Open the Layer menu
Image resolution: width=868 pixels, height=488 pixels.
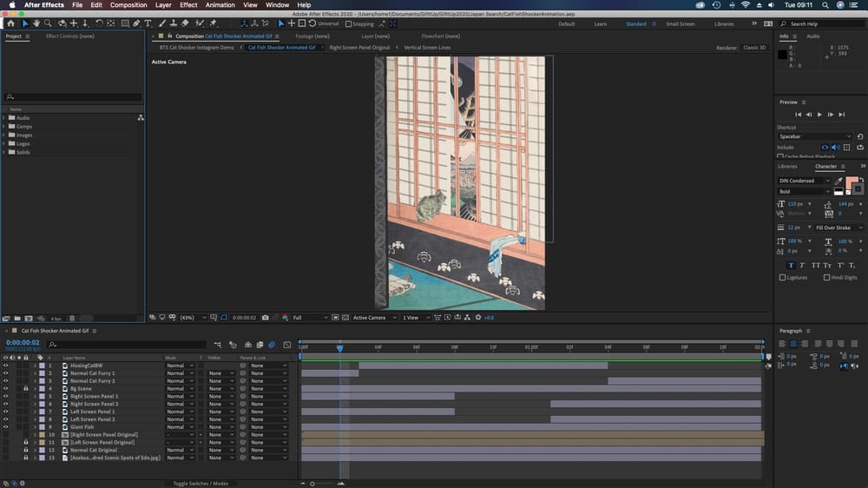pos(163,5)
